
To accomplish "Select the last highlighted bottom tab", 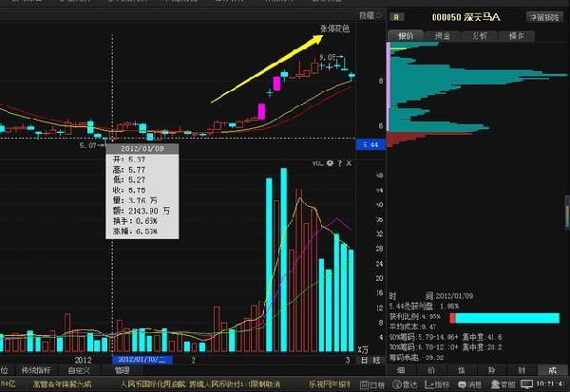I will (x=553, y=370).
